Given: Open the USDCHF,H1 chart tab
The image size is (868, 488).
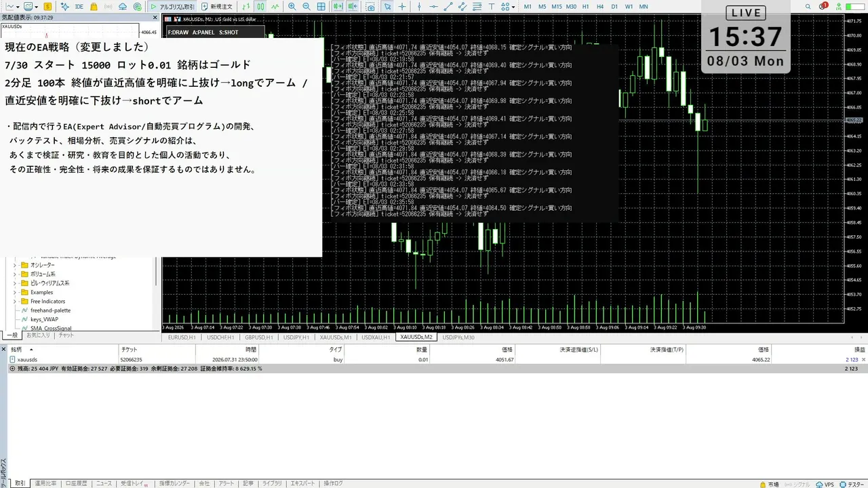Looking at the screenshot, I should (220, 337).
